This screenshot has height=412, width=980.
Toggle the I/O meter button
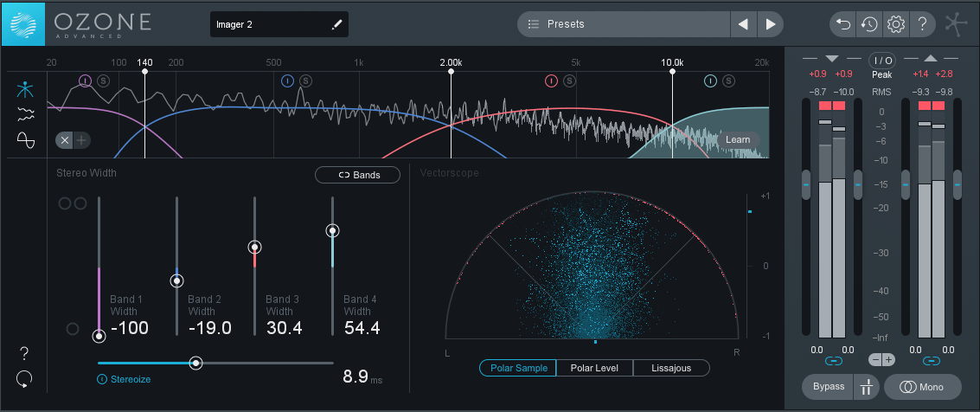882,61
